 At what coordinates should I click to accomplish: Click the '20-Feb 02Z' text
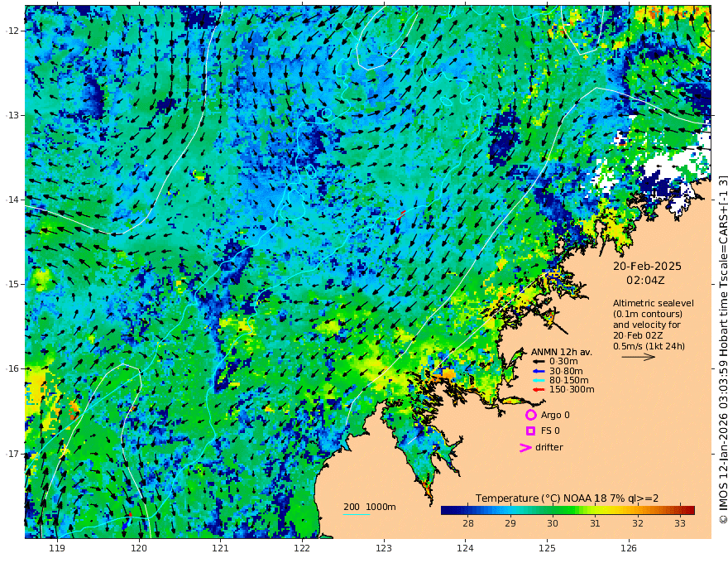click(x=638, y=335)
